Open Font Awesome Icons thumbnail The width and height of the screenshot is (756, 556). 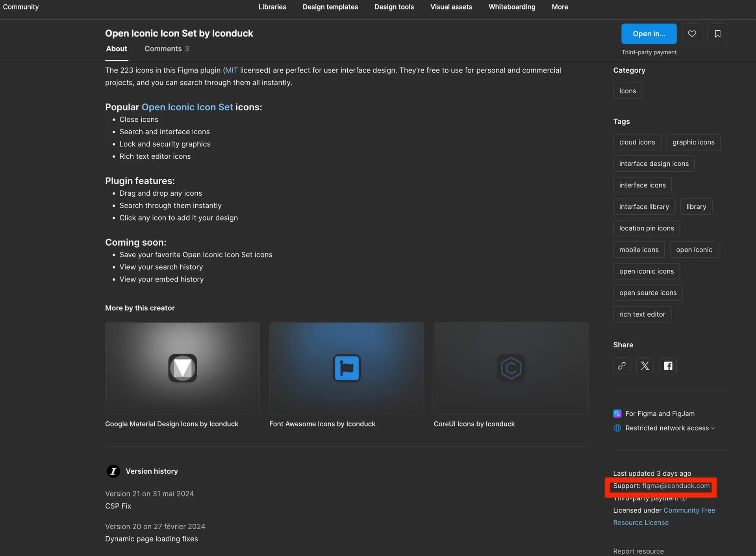[x=346, y=368]
